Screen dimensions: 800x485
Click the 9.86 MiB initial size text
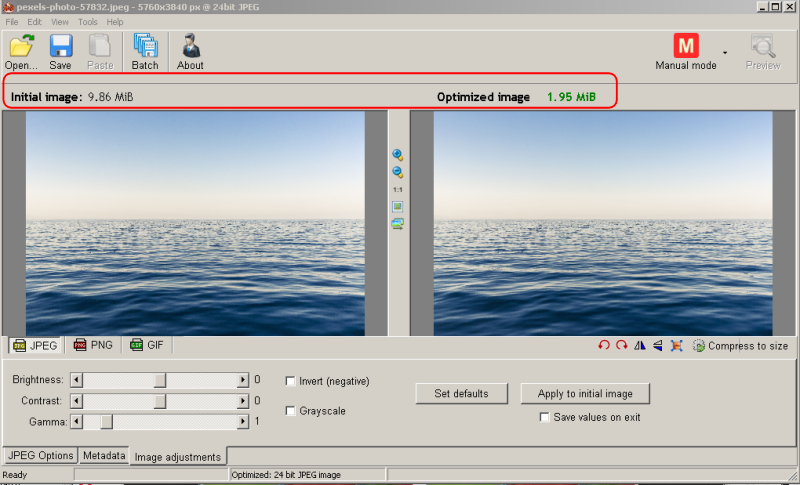point(110,97)
